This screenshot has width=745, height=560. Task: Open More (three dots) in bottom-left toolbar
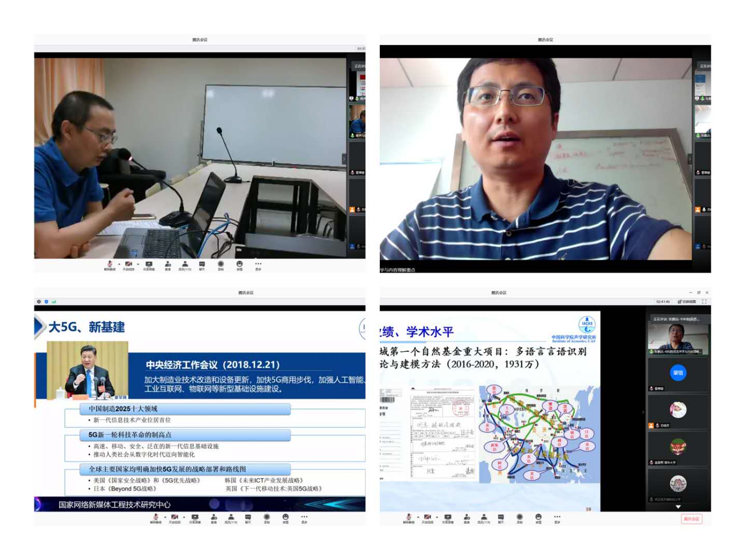(304, 517)
